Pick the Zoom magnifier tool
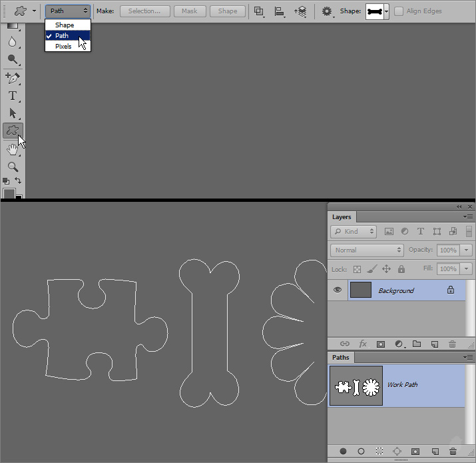Image resolution: width=476 pixels, height=463 pixels. 12,167
